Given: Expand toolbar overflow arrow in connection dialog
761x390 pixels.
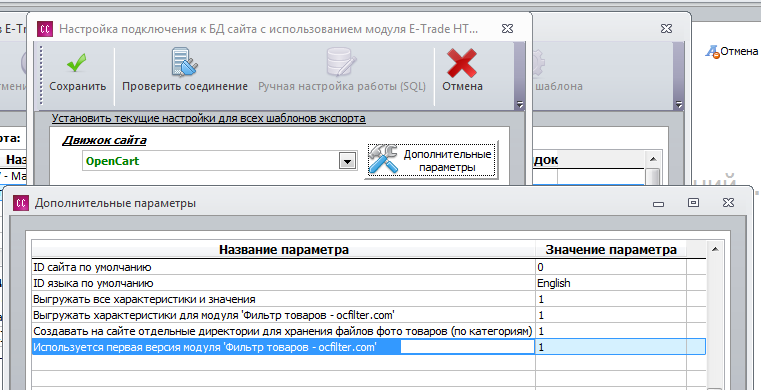Looking at the screenshot, I should (x=519, y=104).
